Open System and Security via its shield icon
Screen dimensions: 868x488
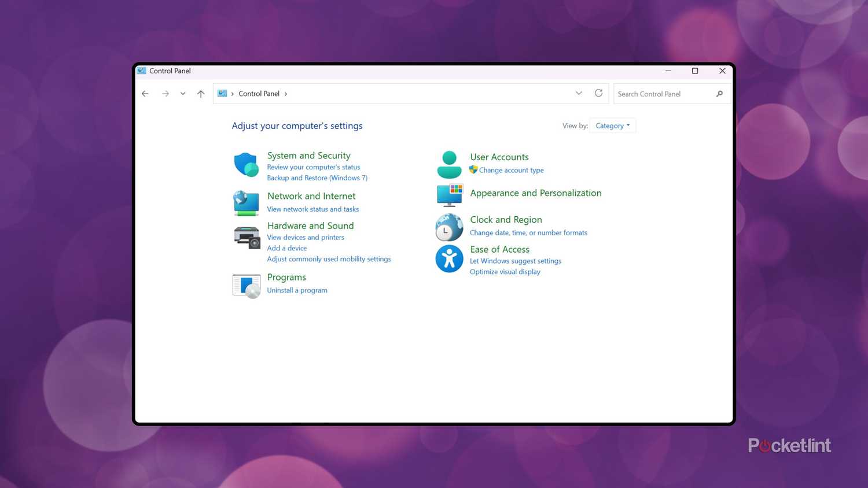click(246, 164)
